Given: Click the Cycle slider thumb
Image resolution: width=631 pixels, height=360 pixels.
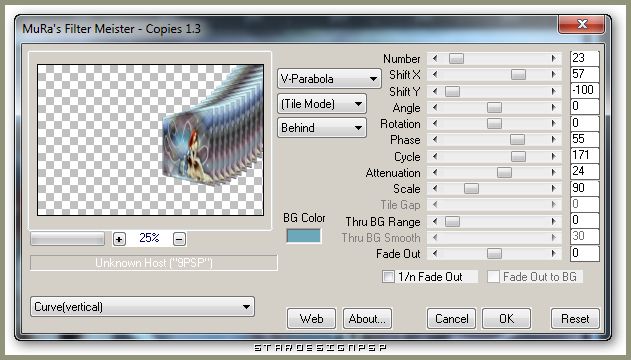Looking at the screenshot, I should pyautogui.click(x=518, y=156).
